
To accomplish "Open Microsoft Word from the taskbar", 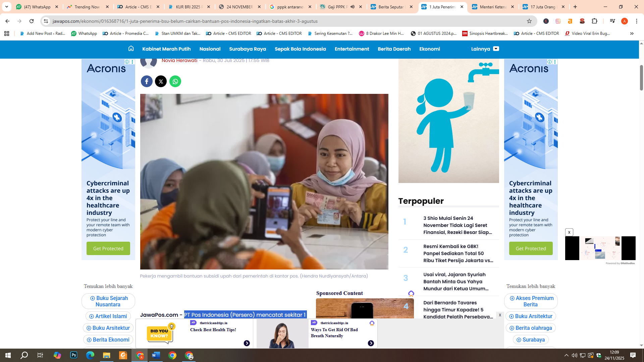I will (x=156, y=355).
